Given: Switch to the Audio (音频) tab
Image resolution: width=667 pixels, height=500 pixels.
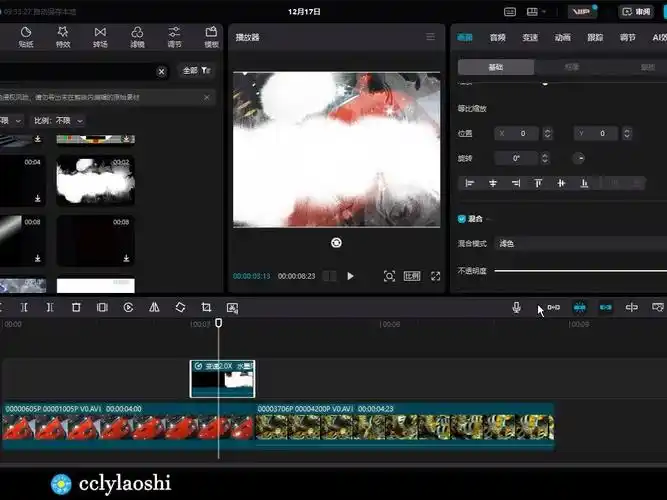Looking at the screenshot, I should tap(497, 37).
